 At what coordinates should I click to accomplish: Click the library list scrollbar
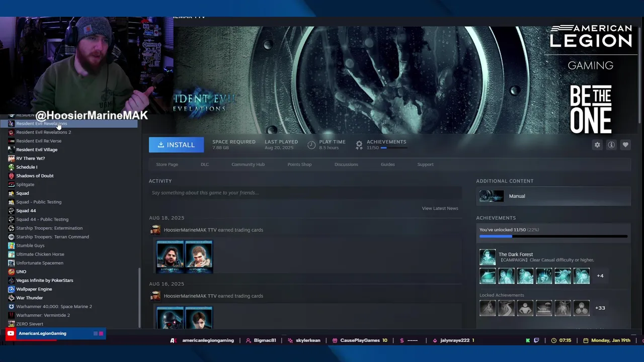click(x=140, y=297)
